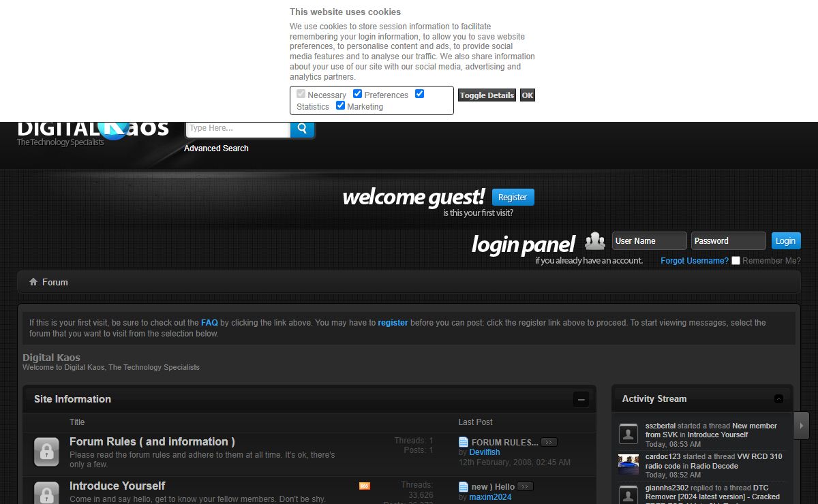Toggle the Preferences cookie checkbox
The image size is (818, 504).
pos(357,94)
